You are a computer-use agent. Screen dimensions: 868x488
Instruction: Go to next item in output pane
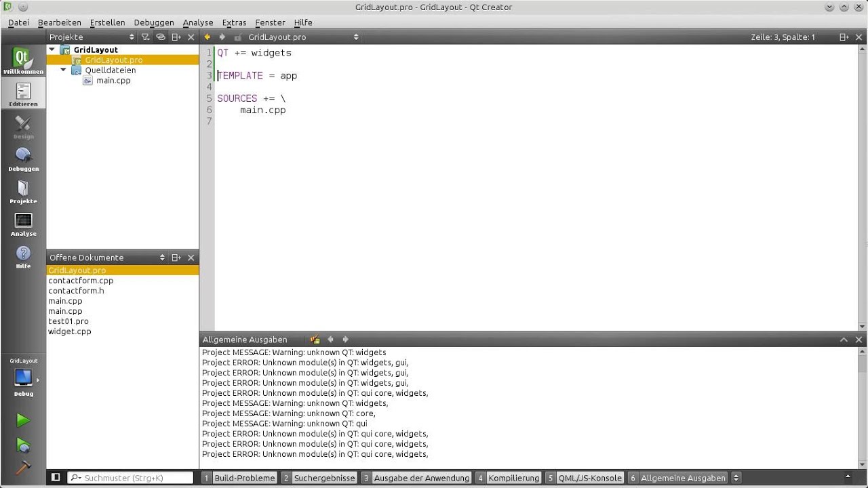(345, 340)
